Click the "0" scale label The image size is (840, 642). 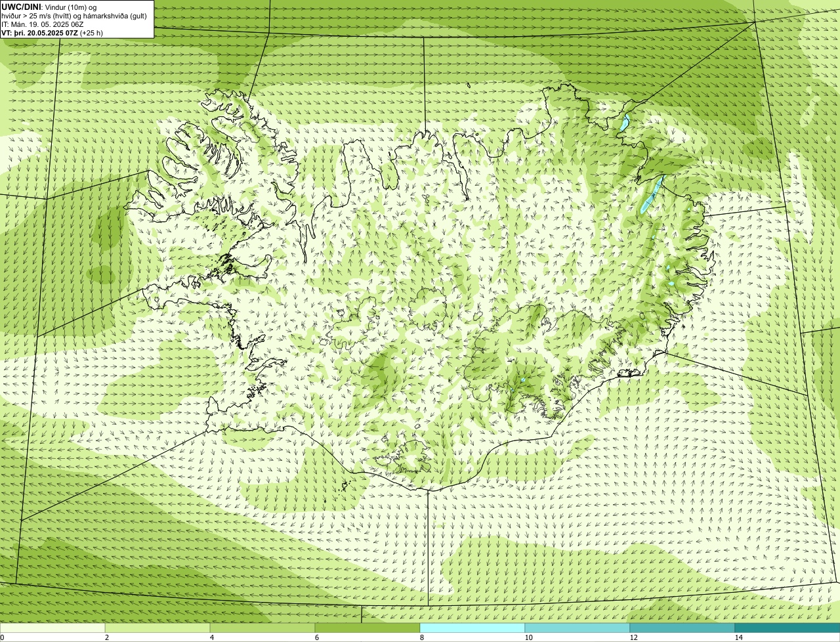2,637
